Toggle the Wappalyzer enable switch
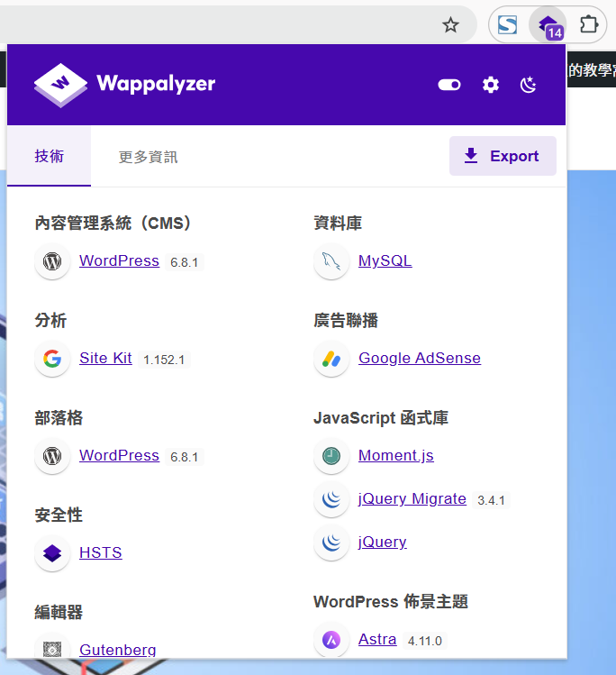 (449, 85)
